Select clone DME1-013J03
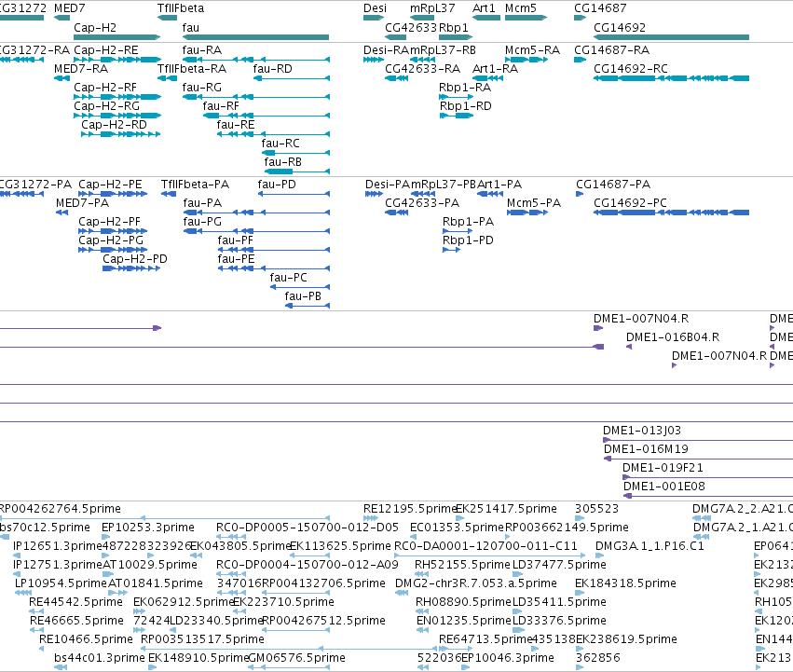This screenshot has height=672, width=793. click(698, 440)
